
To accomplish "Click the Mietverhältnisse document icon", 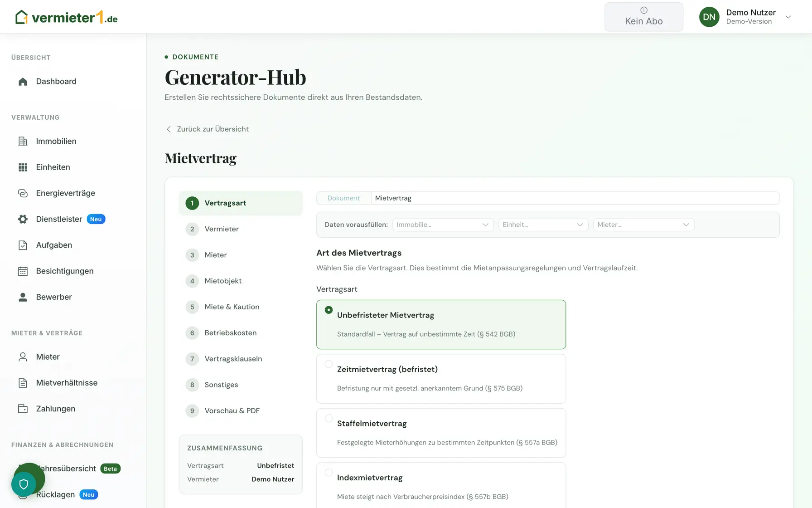I will point(23,383).
